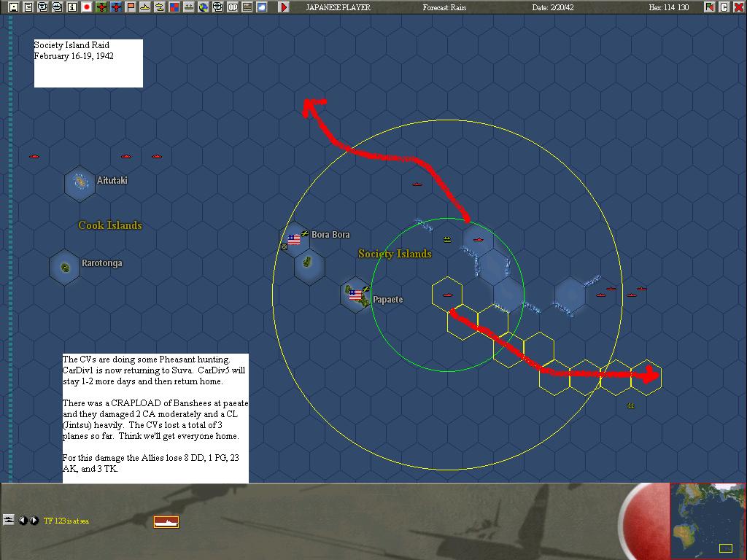The image size is (747, 560).
Task: Click the 'Society Island Raid' note box
Action: click(88, 63)
